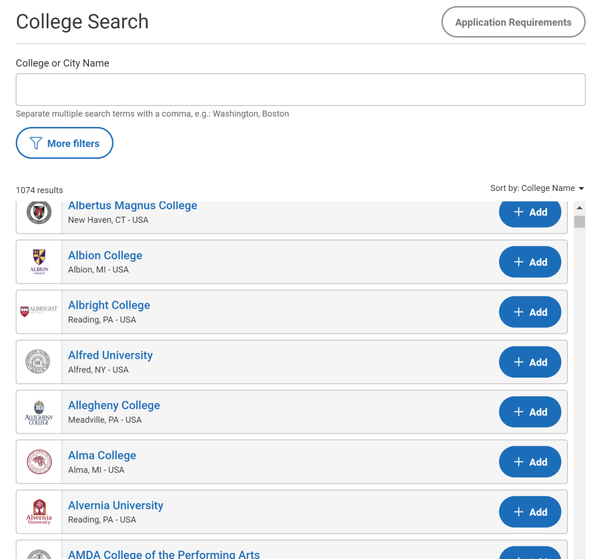Open More filters with funnel icon
600x559 pixels.
[64, 144]
